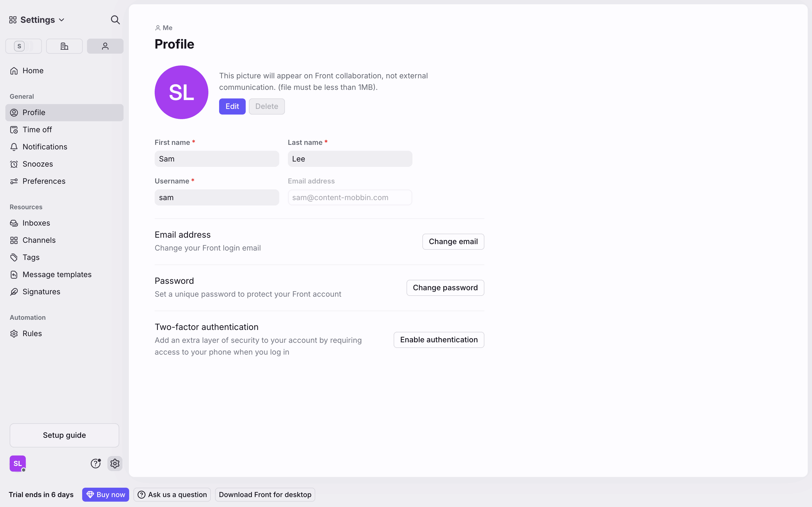Open the help question mark icon

(96, 464)
